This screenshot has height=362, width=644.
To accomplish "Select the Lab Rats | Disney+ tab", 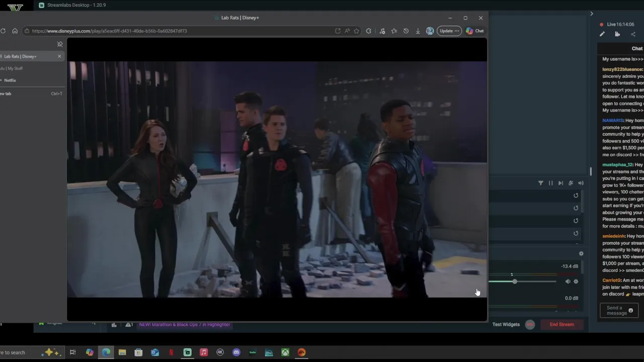I will click(x=31, y=56).
